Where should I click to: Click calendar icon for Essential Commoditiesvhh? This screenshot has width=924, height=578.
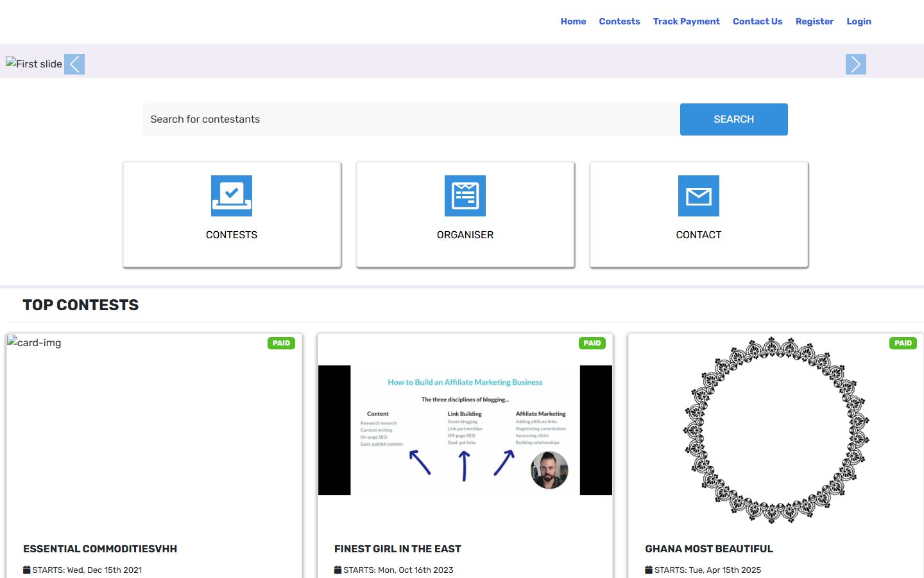27,570
